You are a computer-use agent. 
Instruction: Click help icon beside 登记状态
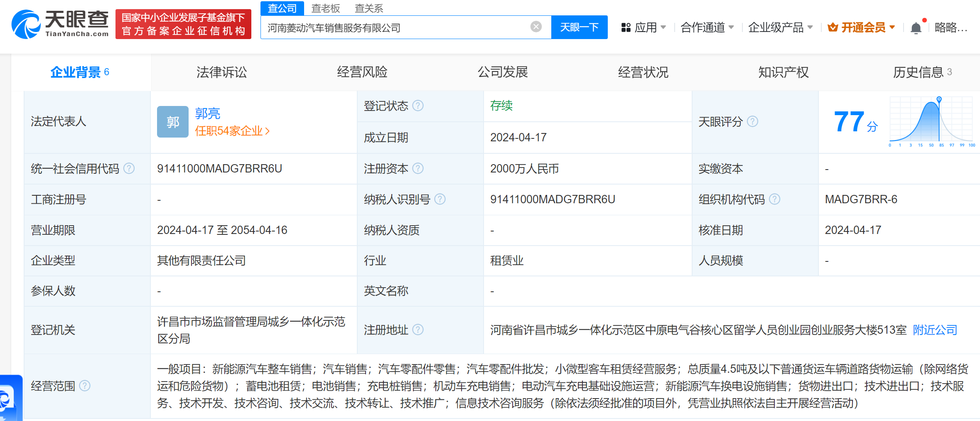[418, 106]
